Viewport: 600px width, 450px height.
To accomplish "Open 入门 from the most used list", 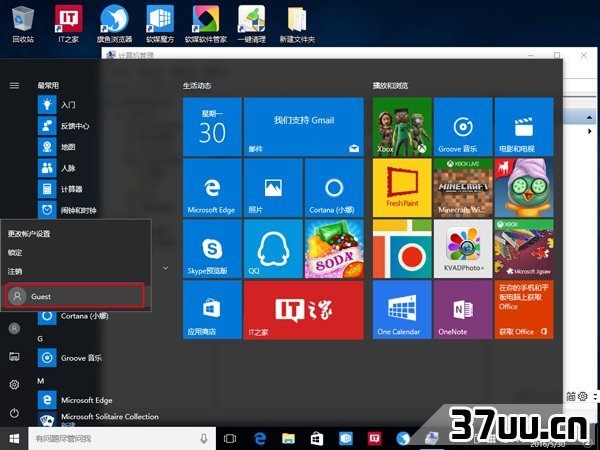I will [67, 104].
